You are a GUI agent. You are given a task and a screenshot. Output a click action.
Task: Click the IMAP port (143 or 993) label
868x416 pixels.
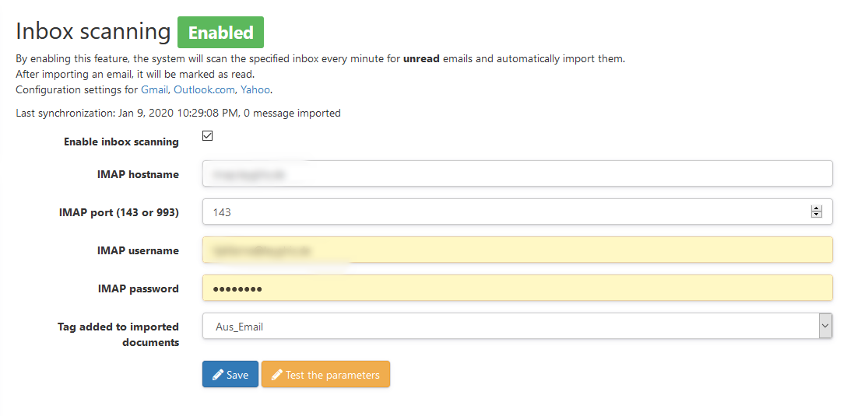point(119,212)
